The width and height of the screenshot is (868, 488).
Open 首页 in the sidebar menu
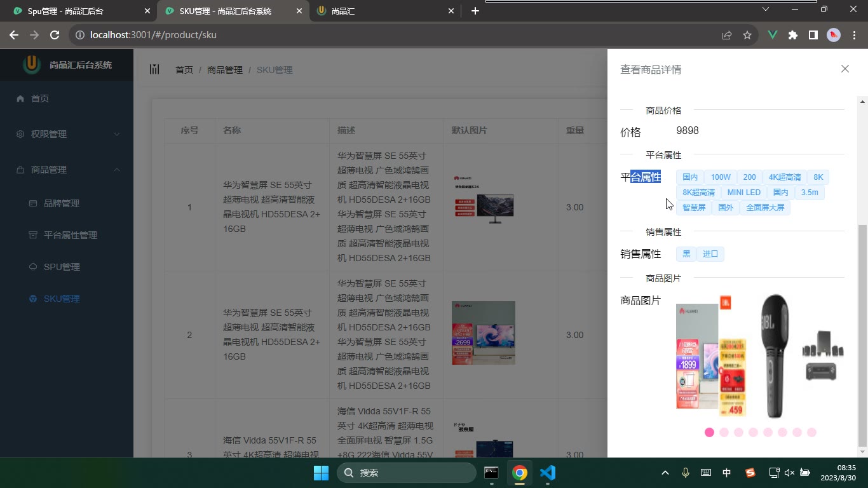pyautogui.click(x=67, y=98)
